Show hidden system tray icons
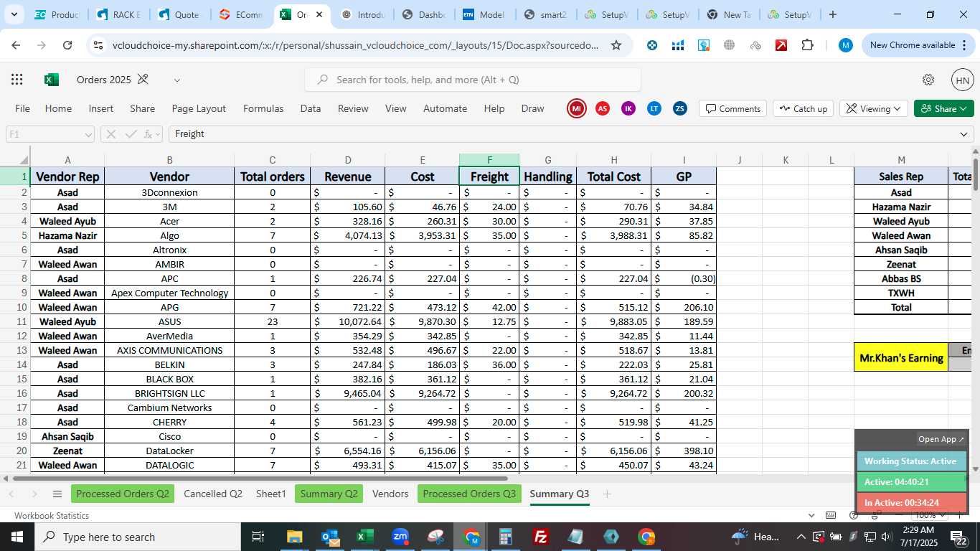 tap(801, 537)
